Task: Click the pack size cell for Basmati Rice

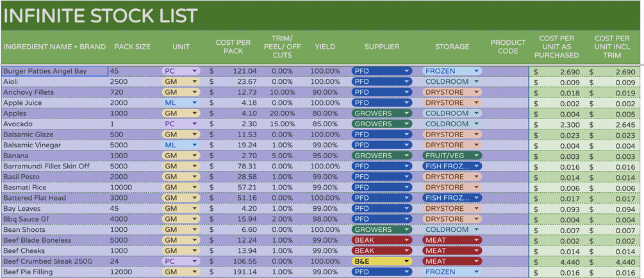Action: pyautogui.click(x=132, y=188)
